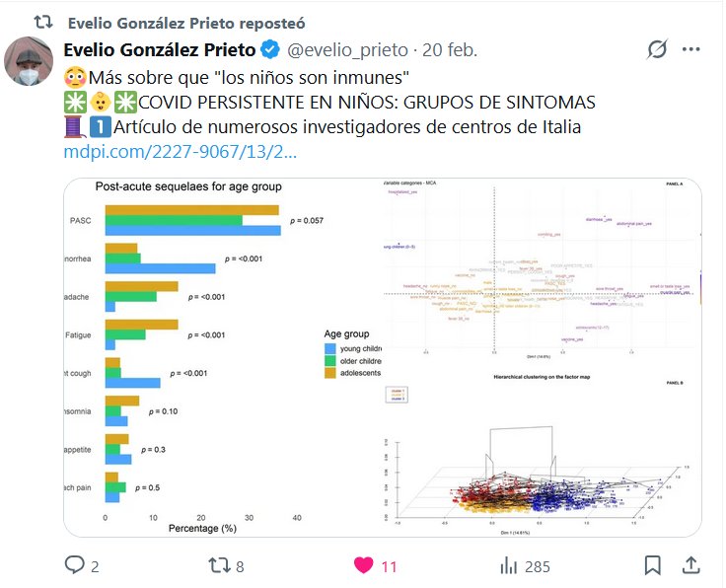Click the Grok icon beside the tweet date
The height and width of the screenshot is (588, 726).
click(x=657, y=49)
